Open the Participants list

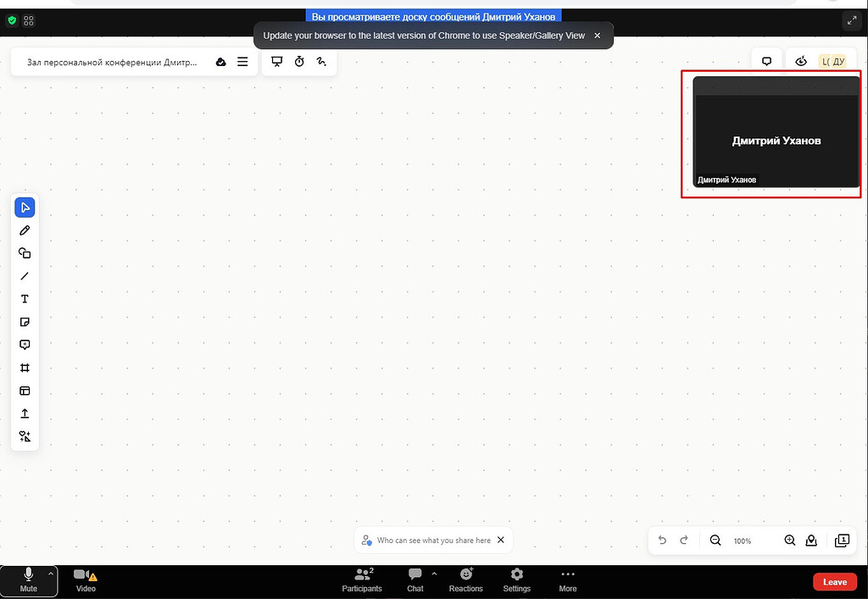361,581
